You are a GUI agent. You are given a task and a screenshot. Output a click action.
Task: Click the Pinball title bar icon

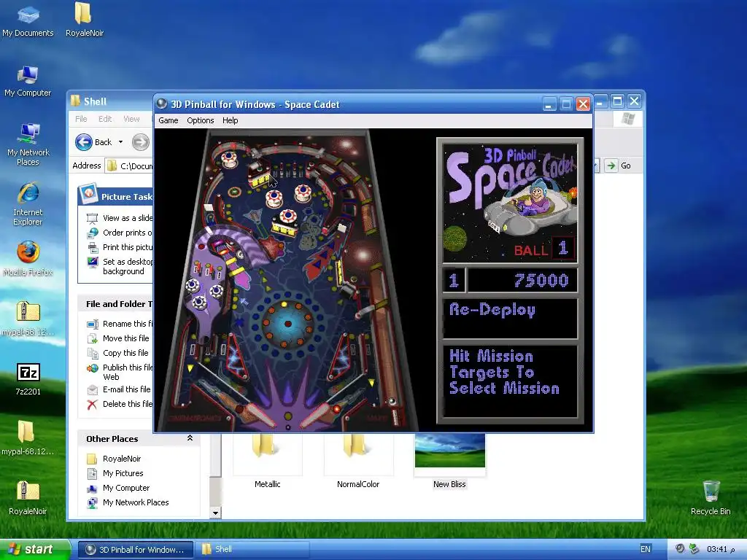[x=162, y=104]
